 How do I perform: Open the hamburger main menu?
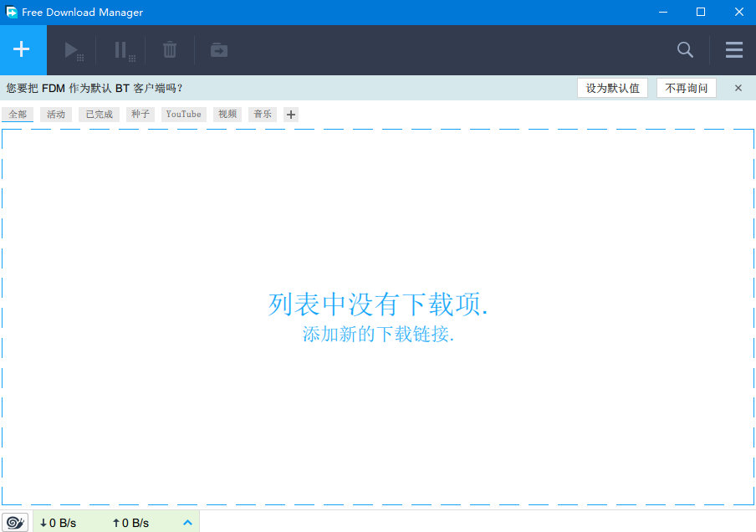pyautogui.click(x=733, y=49)
